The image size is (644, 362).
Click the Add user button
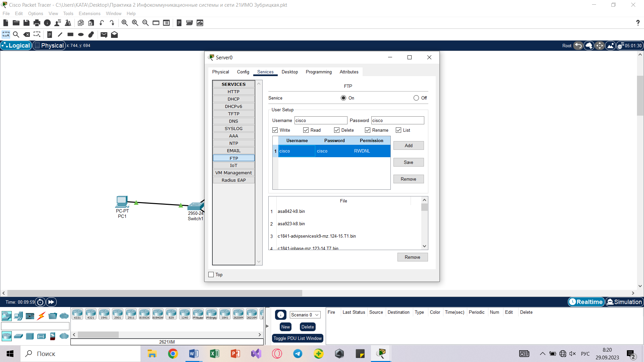coord(409,145)
